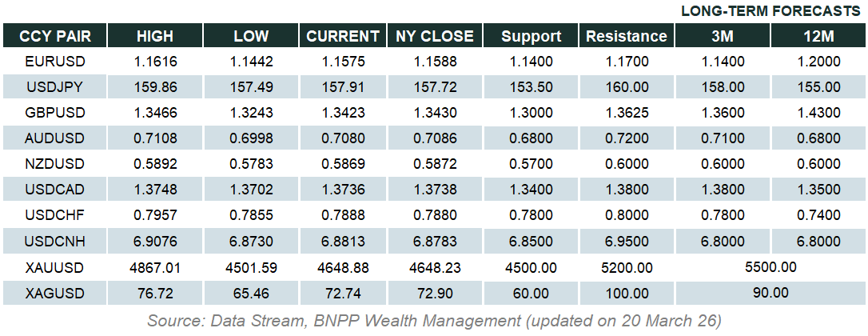868x336 pixels.
Task: Click the CCY PAIR column header
Action: (x=55, y=36)
